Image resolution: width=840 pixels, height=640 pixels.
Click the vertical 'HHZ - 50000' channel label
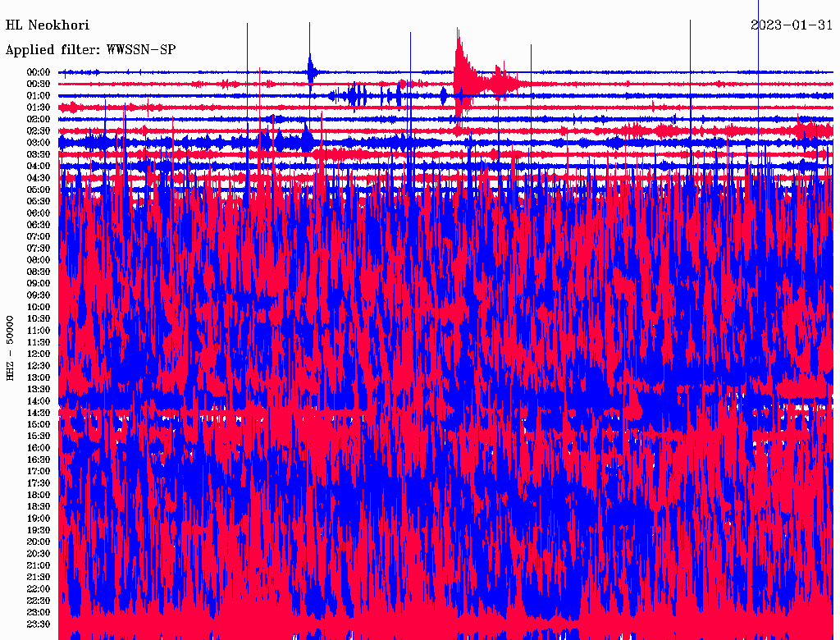tap(10, 348)
